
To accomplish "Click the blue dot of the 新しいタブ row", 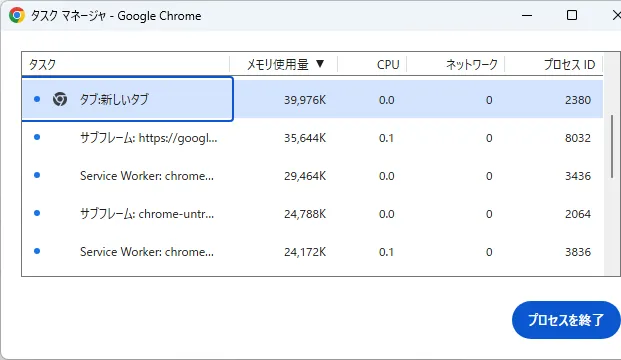I will point(37,99).
